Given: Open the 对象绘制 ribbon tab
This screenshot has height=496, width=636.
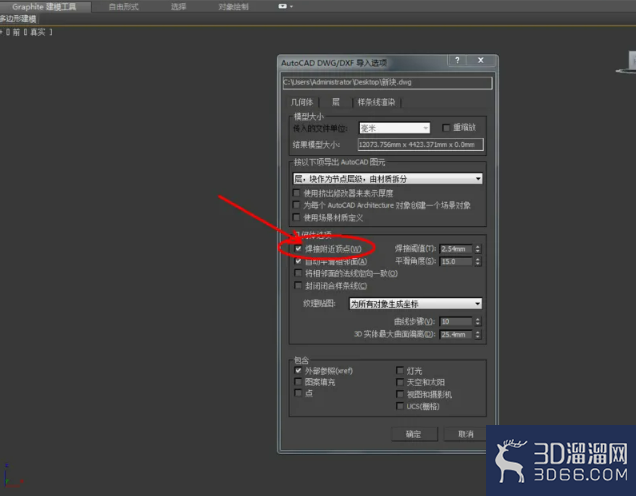Looking at the screenshot, I should pos(233,6).
